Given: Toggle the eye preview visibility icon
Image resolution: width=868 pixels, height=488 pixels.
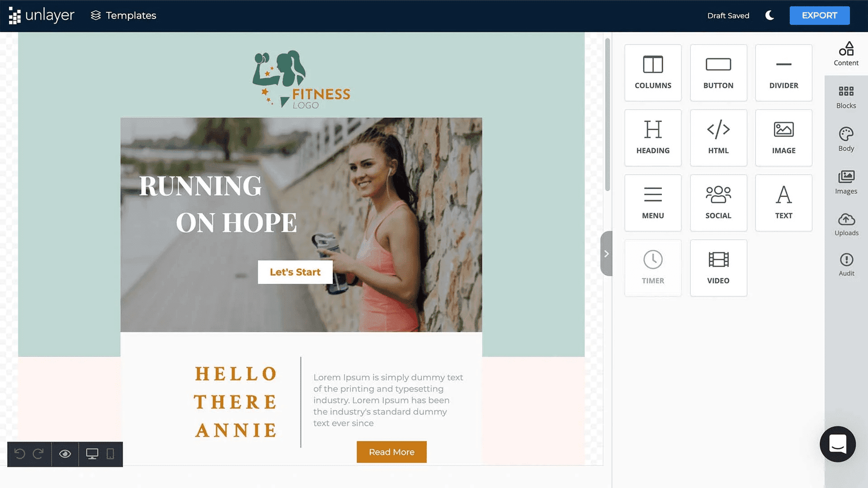Looking at the screenshot, I should [65, 454].
